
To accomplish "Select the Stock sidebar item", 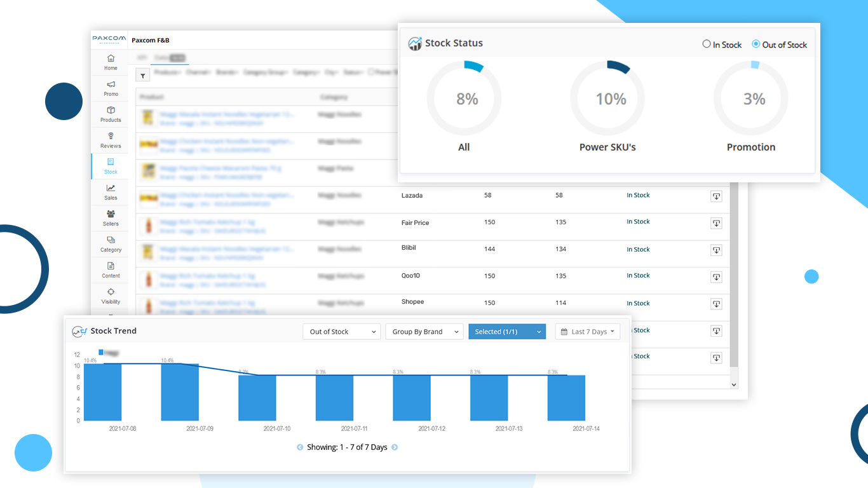I will [x=111, y=166].
